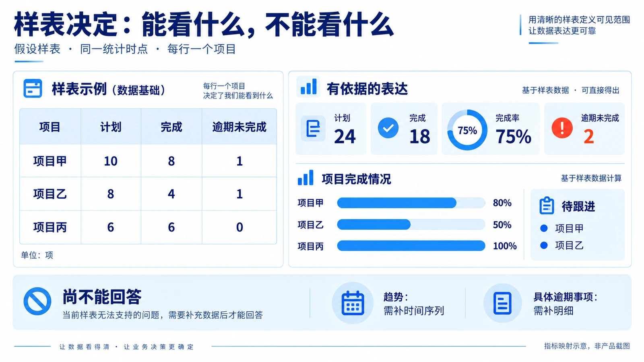This screenshot has width=644, height=362.
Task: Select the 项目乙 row label in the table
Action: 50,194
